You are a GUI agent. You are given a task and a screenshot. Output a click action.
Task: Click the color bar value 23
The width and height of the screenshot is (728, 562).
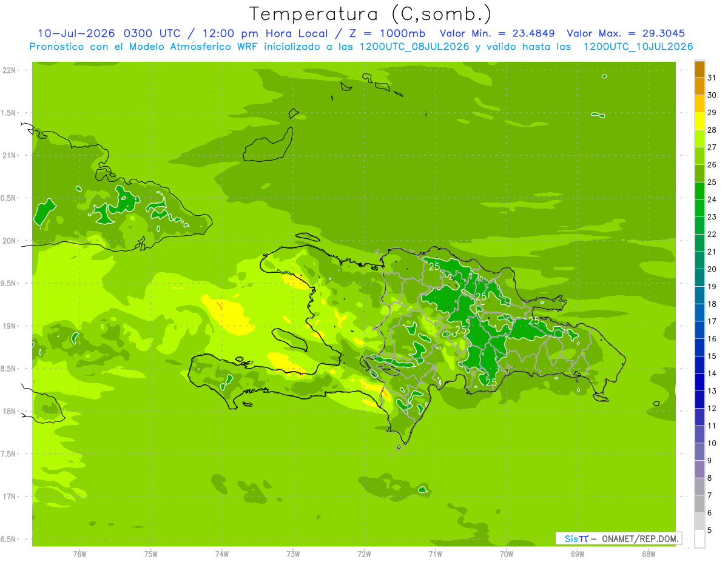[x=712, y=217]
